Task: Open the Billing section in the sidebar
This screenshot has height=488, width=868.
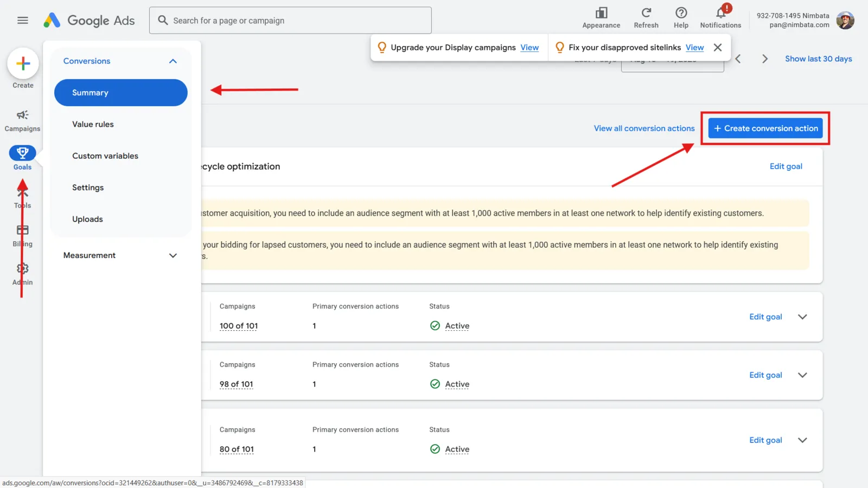Action: [x=22, y=236]
